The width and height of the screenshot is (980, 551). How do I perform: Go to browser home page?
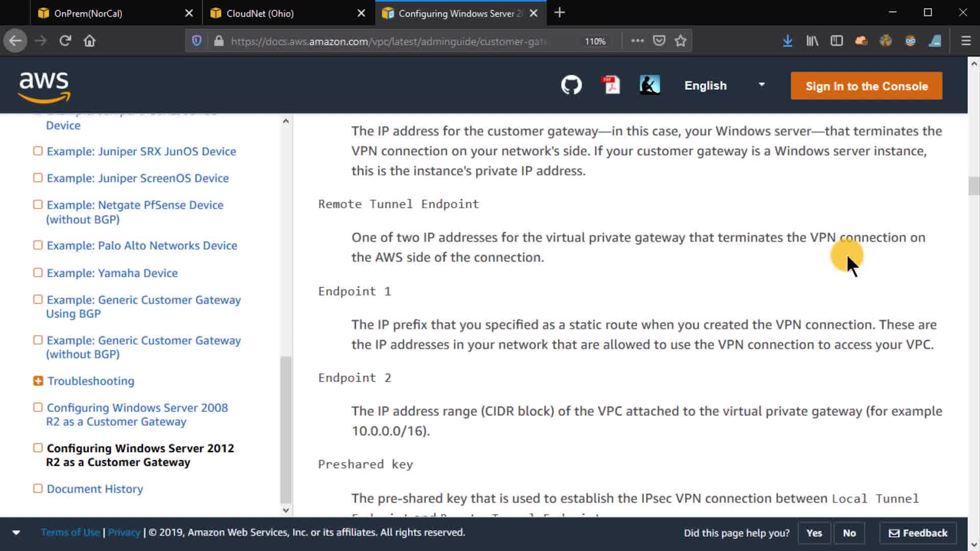click(x=89, y=41)
